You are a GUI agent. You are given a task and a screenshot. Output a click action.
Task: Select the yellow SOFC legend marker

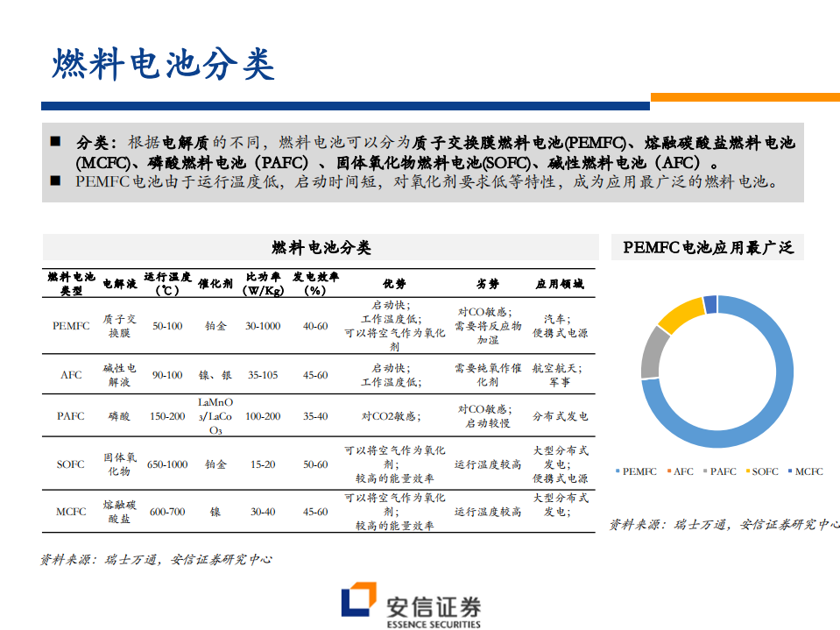coord(747,472)
